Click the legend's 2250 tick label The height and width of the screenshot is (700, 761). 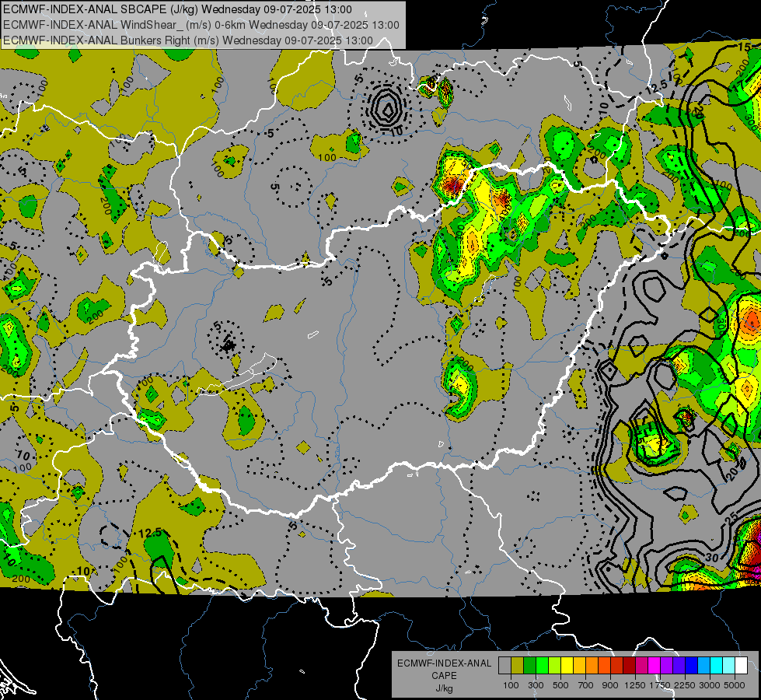[685, 685]
